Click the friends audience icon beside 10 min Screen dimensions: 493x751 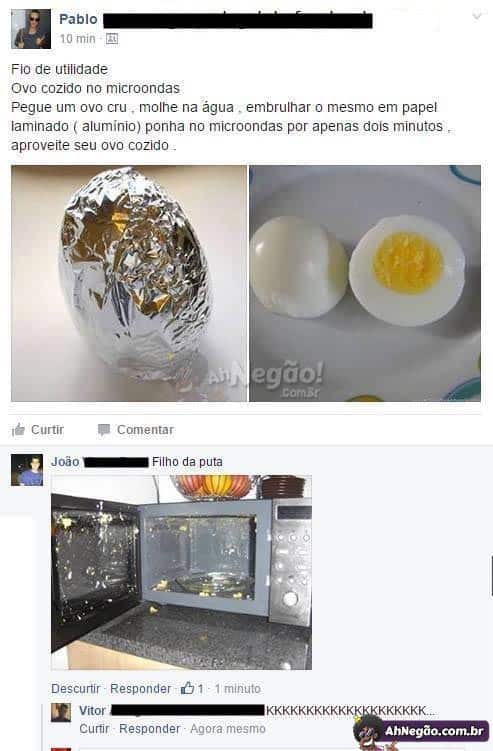tap(112, 39)
